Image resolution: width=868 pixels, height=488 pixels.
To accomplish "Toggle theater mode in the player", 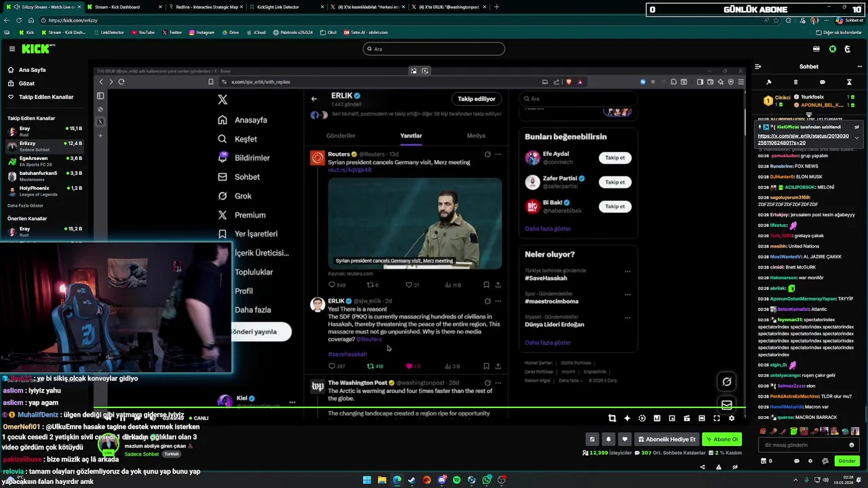I will (x=702, y=418).
